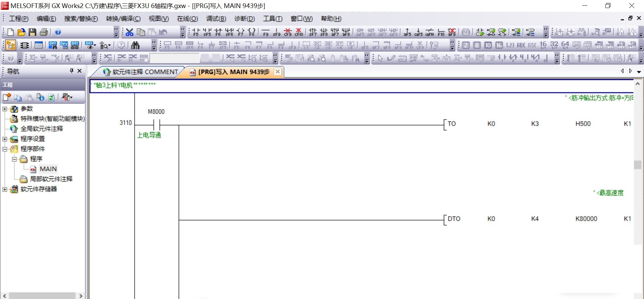
Task: Insert coil with the F7 icon
Action: (x=241, y=32)
